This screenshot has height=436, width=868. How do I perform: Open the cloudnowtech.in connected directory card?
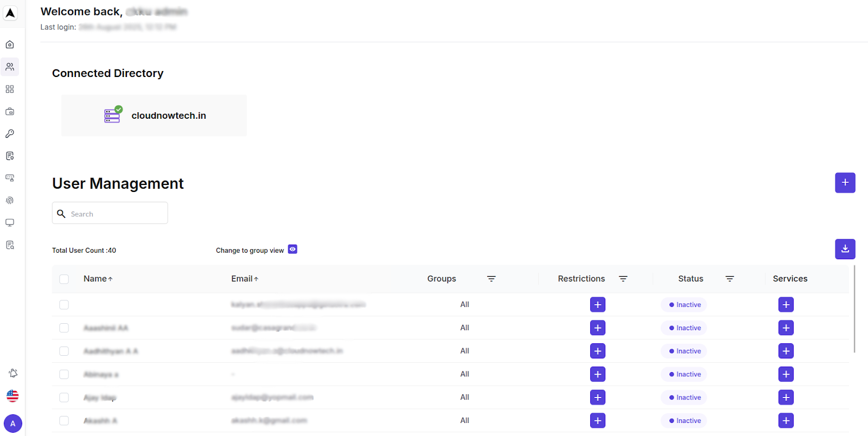[154, 116]
